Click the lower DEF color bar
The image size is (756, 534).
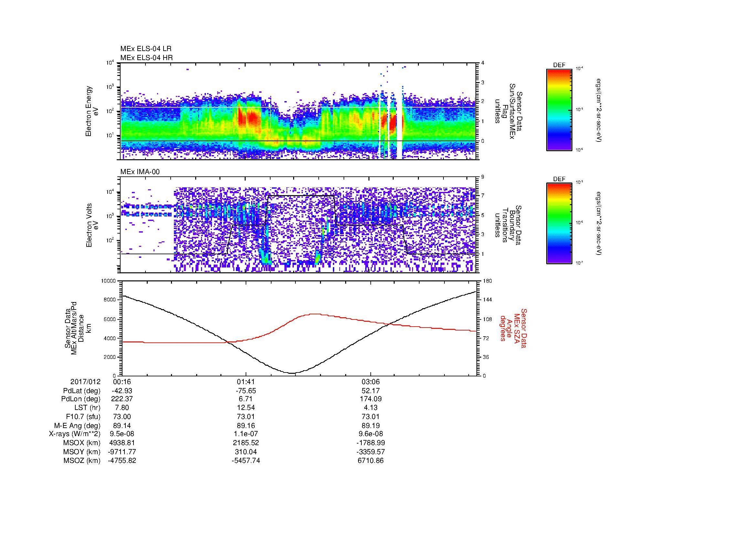click(559, 224)
